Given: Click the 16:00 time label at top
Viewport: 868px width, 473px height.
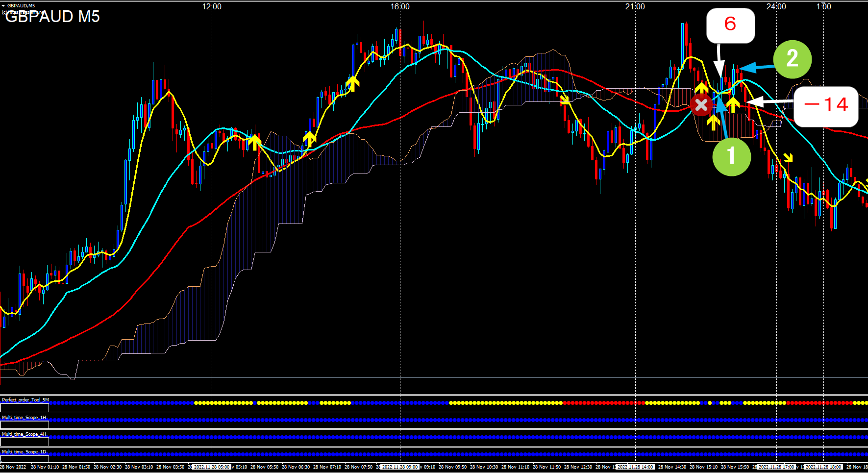Looking at the screenshot, I should [x=400, y=6].
